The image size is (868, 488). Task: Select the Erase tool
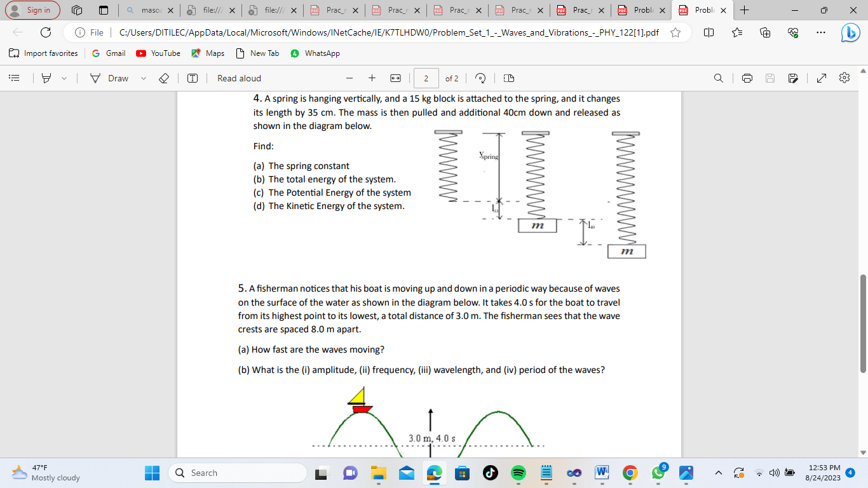pos(163,78)
